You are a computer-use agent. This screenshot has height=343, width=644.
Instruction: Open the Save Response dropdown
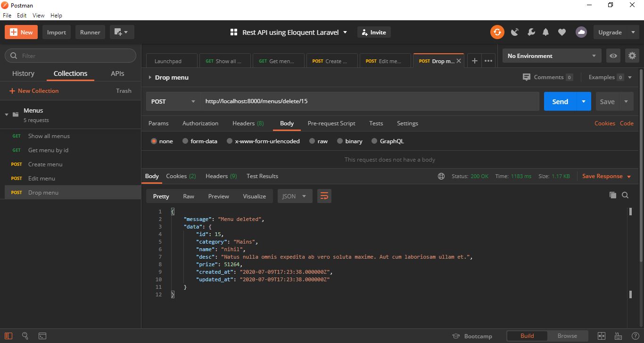(x=606, y=176)
